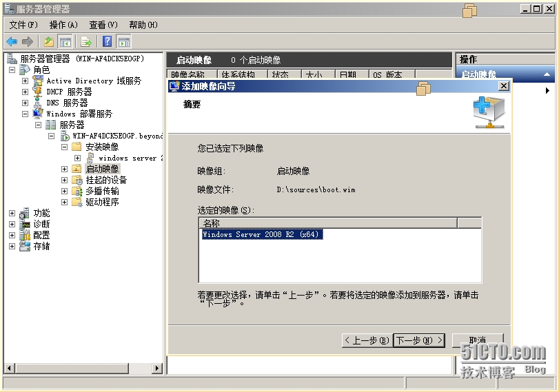Open the View (查看) menu

[x=103, y=25]
